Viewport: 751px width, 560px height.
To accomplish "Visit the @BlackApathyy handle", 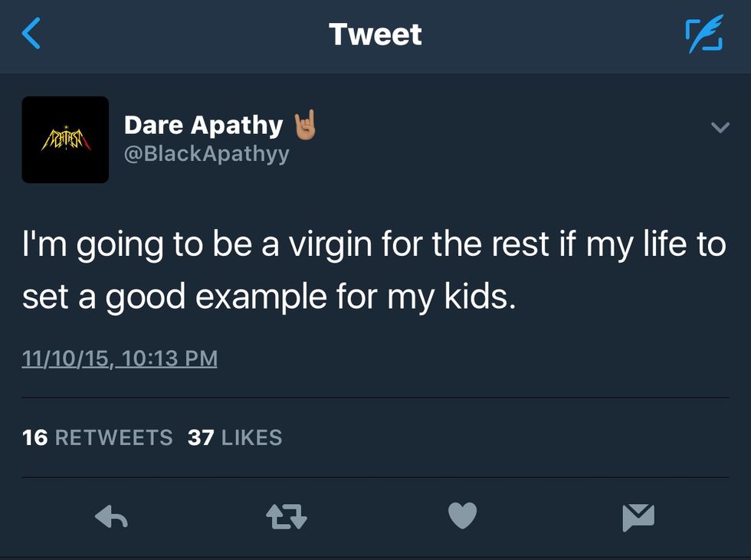I will [x=207, y=154].
